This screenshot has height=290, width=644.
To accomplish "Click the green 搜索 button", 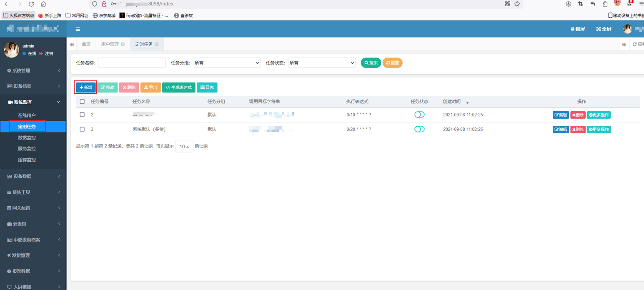I will [x=371, y=63].
